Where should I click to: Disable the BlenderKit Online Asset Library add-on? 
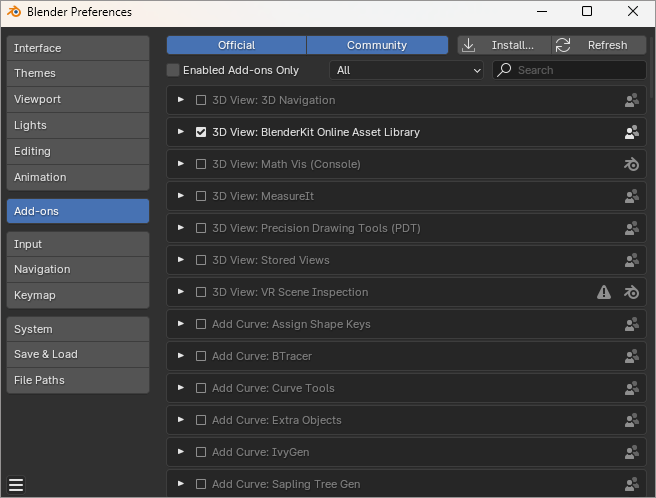[201, 132]
